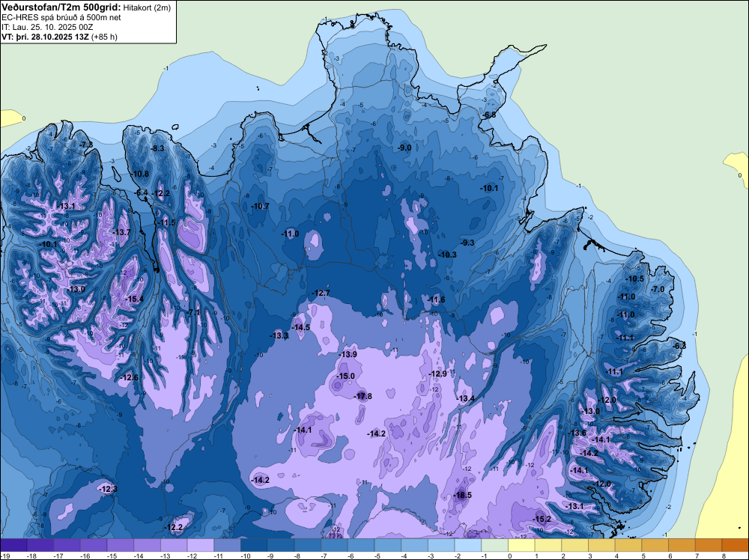This screenshot has width=749, height=560.
Task: Click the 'VT: þri. 28.10.2025 13Z' valid-time line
Action: pos(60,37)
